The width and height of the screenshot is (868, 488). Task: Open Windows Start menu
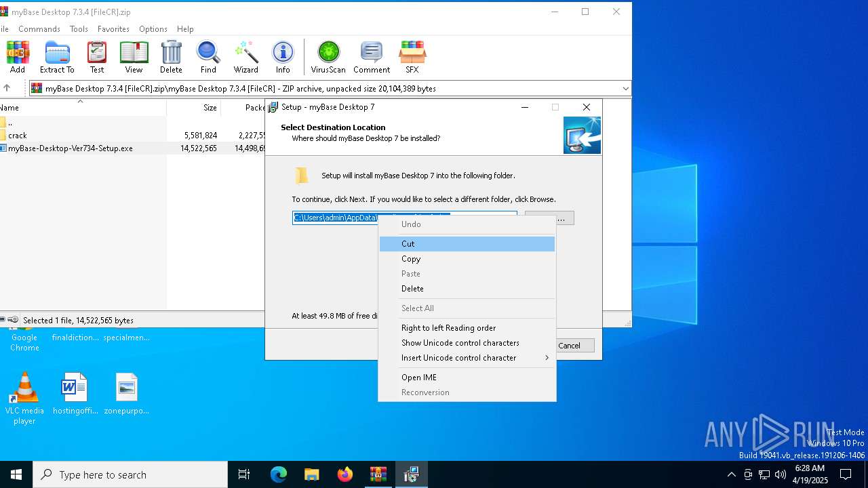click(x=16, y=474)
